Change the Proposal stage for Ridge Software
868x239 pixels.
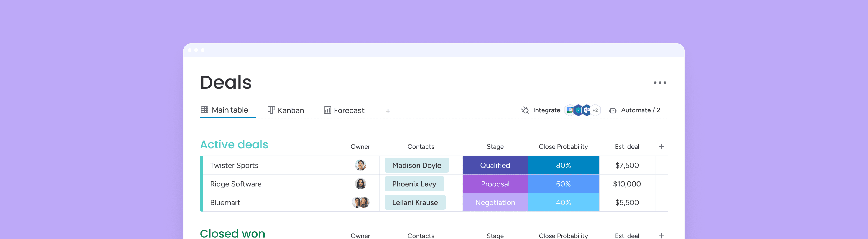point(495,184)
